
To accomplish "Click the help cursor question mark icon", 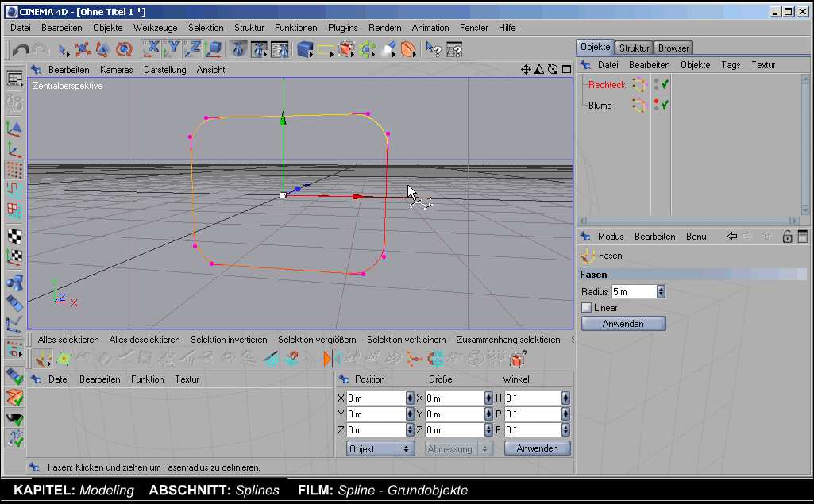I will (434, 49).
